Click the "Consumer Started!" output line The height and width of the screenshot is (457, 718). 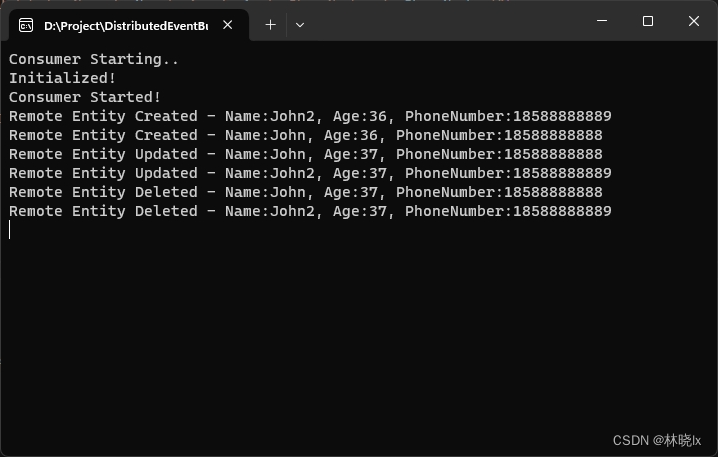pos(85,97)
